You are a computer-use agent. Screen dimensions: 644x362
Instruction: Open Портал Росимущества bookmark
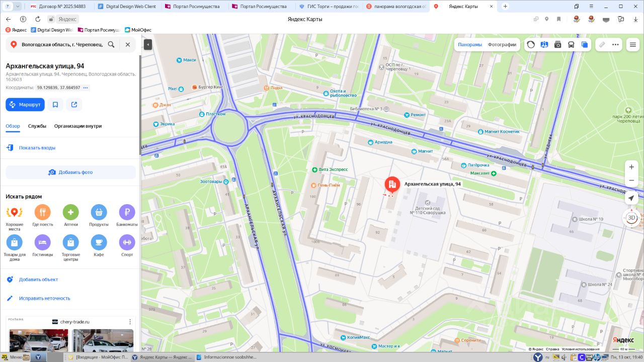tap(99, 30)
